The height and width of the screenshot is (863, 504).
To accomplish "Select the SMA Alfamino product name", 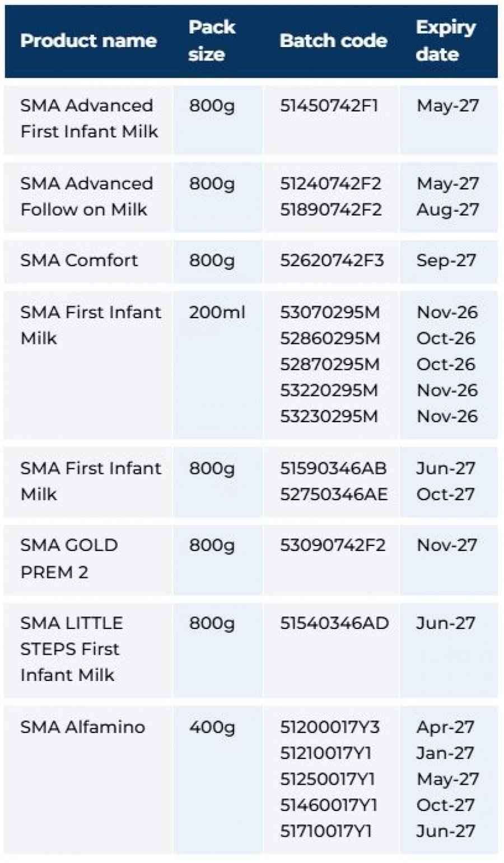I will pos(82,727).
